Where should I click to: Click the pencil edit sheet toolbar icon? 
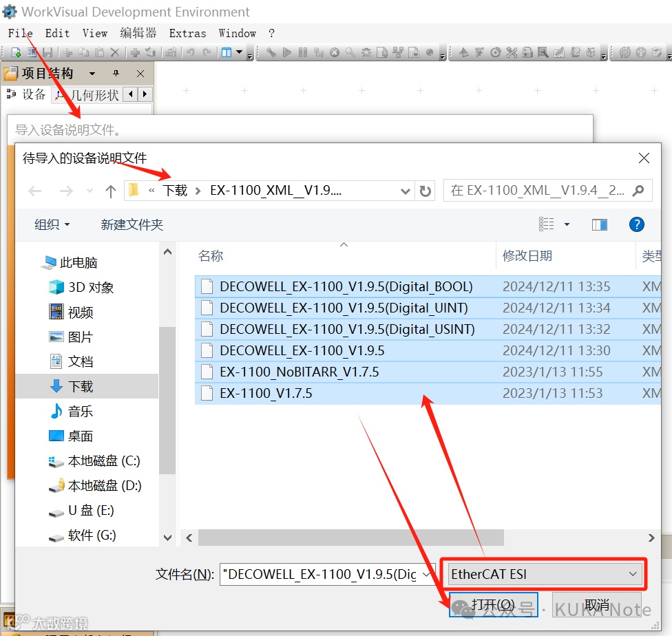(x=559, y=53)
